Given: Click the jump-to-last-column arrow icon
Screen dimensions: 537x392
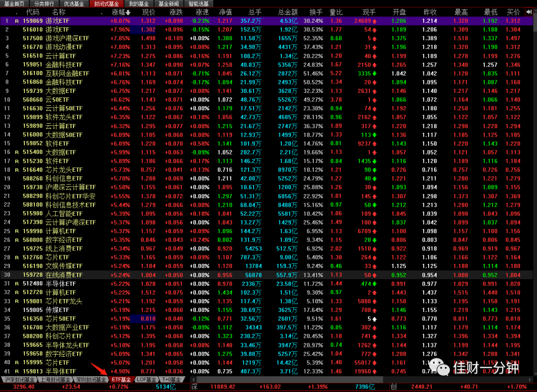Looking at the screenshot, I should coord(529,12).
